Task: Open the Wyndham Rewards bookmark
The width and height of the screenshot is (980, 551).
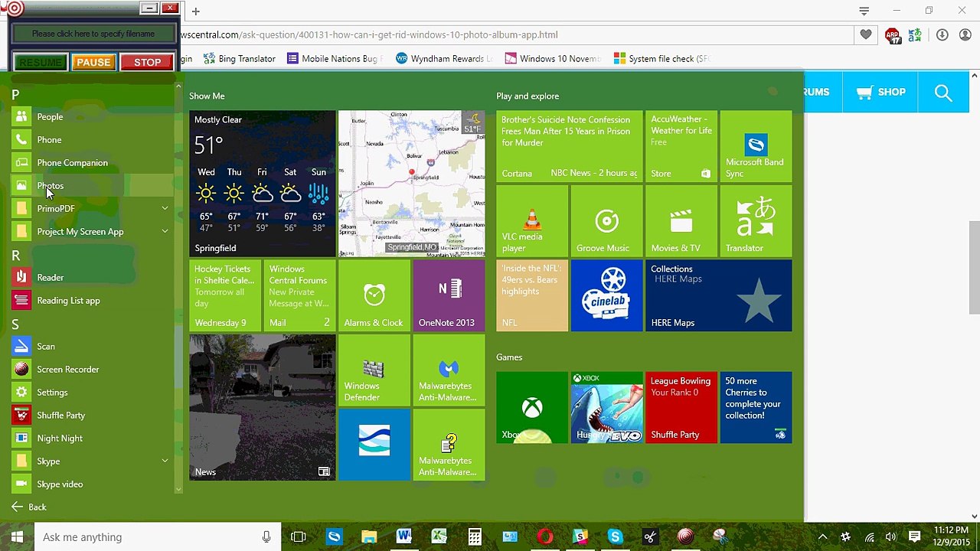Action: coord(445,59)
